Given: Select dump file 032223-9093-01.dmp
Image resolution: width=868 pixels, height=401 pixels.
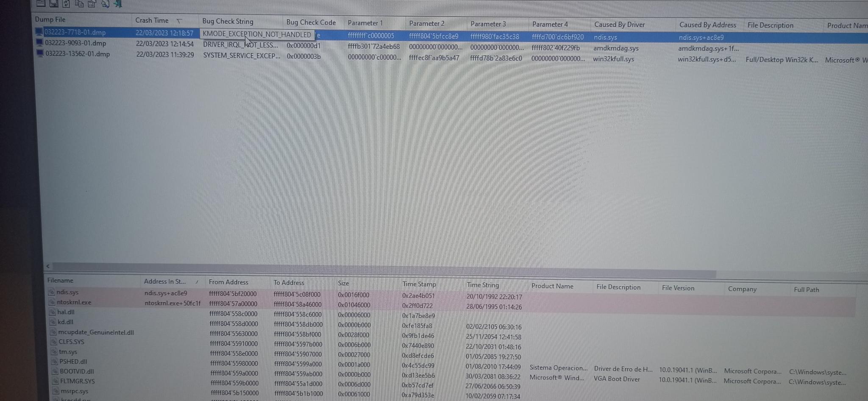Looking at the screenshot, I should [75, 43].
